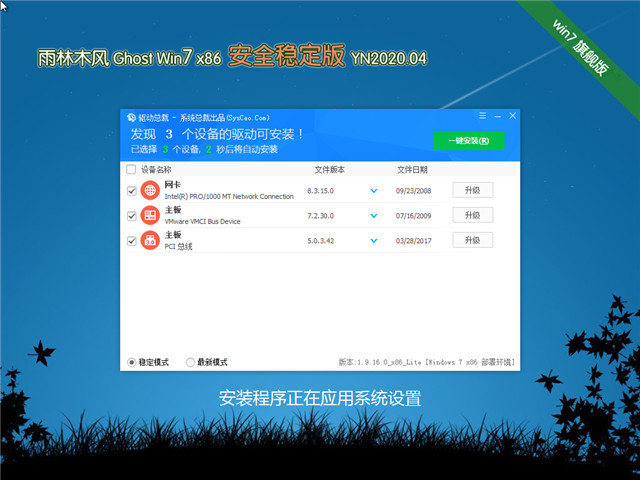
Task: Toggle the select-all checkbox beside 设备名称
Action: pos(132,169)
